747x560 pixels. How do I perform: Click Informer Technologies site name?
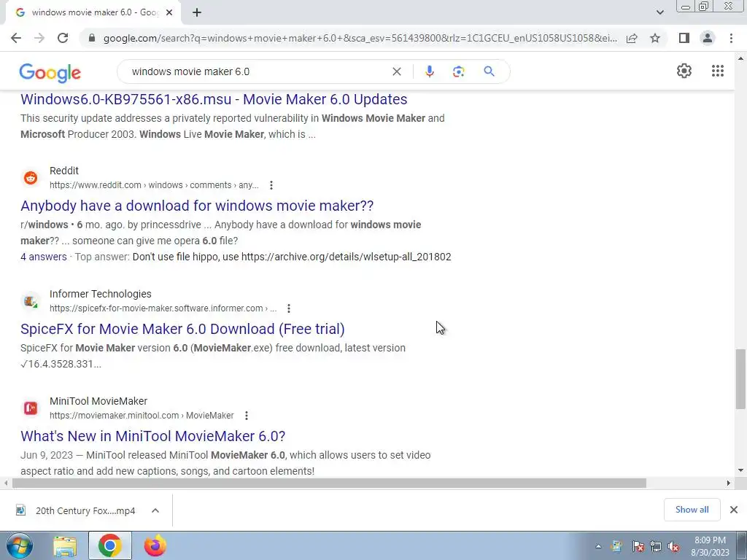pos(101,294)
